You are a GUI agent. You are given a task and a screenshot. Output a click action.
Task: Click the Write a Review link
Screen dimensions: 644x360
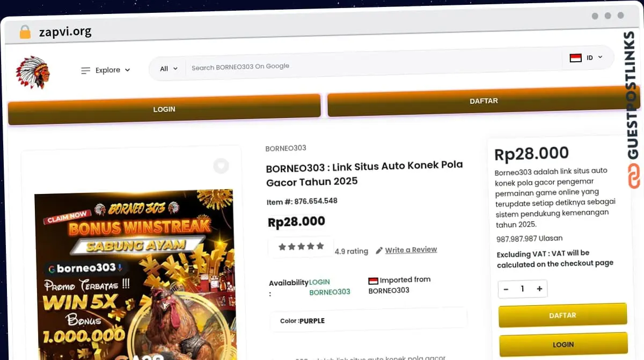click(411, 250)
